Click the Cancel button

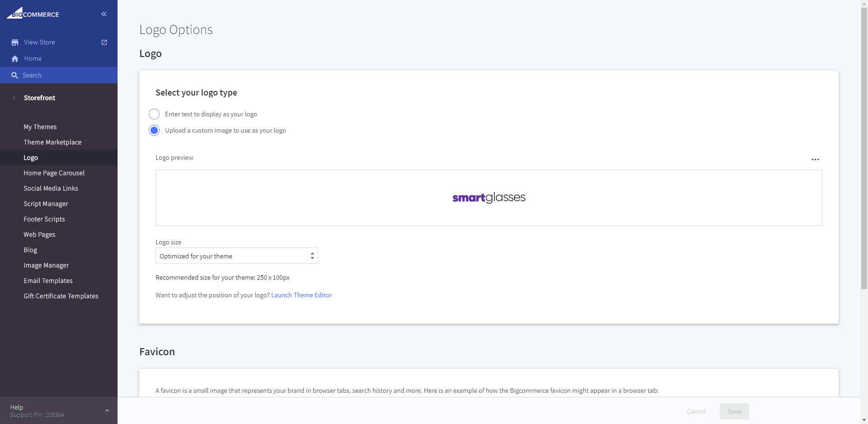[x=696, y=411]
